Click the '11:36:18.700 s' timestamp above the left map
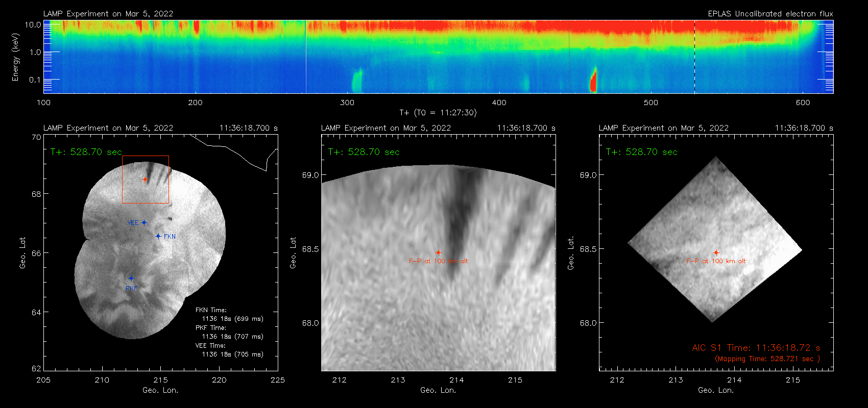This screenshot has width=868, height=408. click(x=249, y=128)
